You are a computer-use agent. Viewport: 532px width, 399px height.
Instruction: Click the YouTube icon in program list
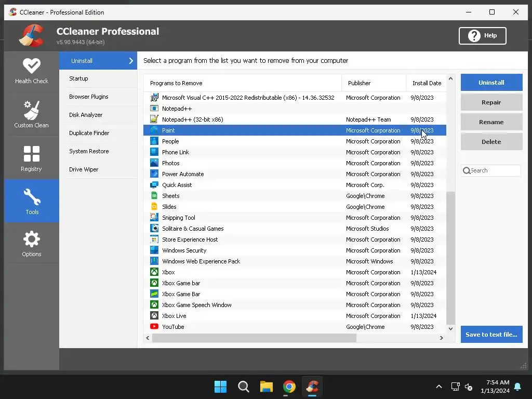tap(154, 327)
